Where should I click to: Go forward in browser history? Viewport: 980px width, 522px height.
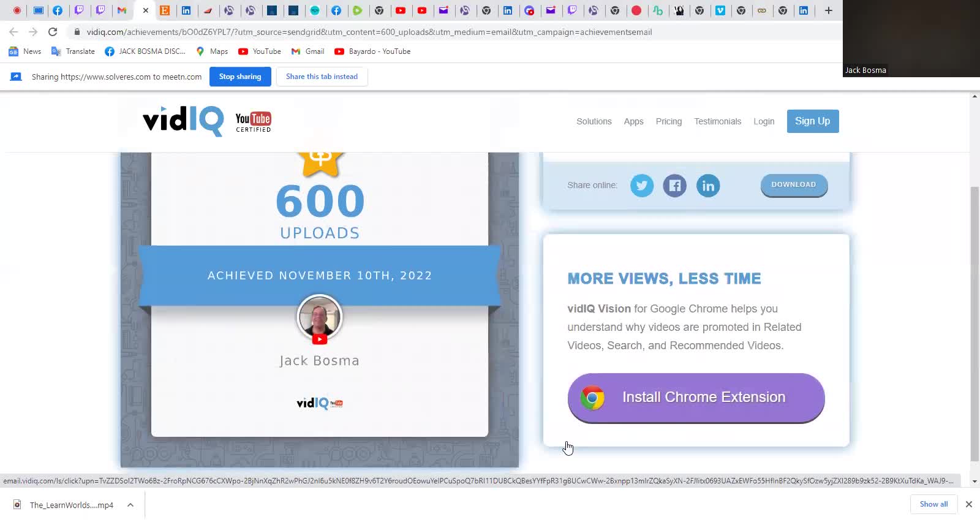pyautogui.click(x=33, y=32)
